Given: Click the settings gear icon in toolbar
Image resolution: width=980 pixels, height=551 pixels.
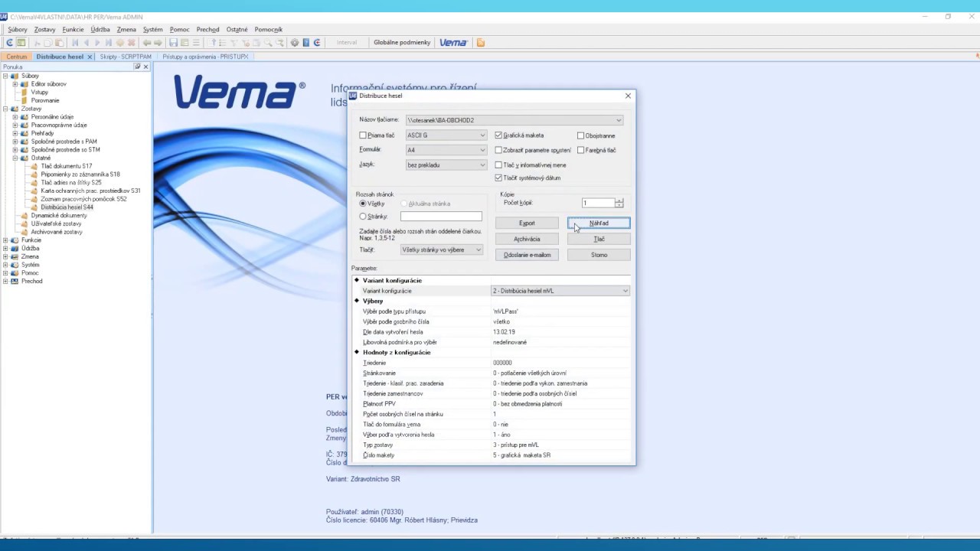Looking at the screenshot, I should tap(295, 43).
